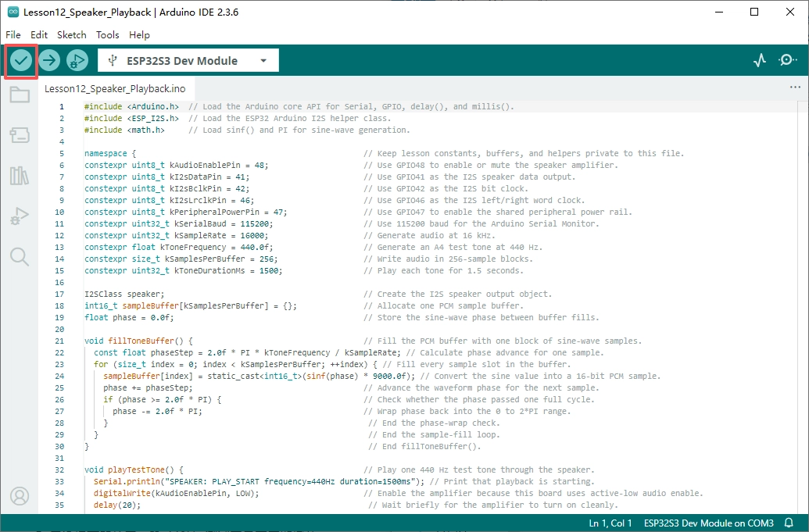Image resolution: width=809 pixels, height=532 pixels.
Task: Click Ln 1, Col 1 in status bar
Action: pos(610,523)
